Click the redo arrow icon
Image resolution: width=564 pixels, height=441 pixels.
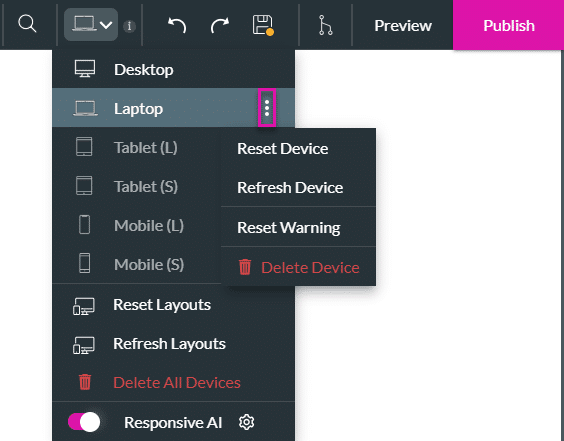coord(219,25)
